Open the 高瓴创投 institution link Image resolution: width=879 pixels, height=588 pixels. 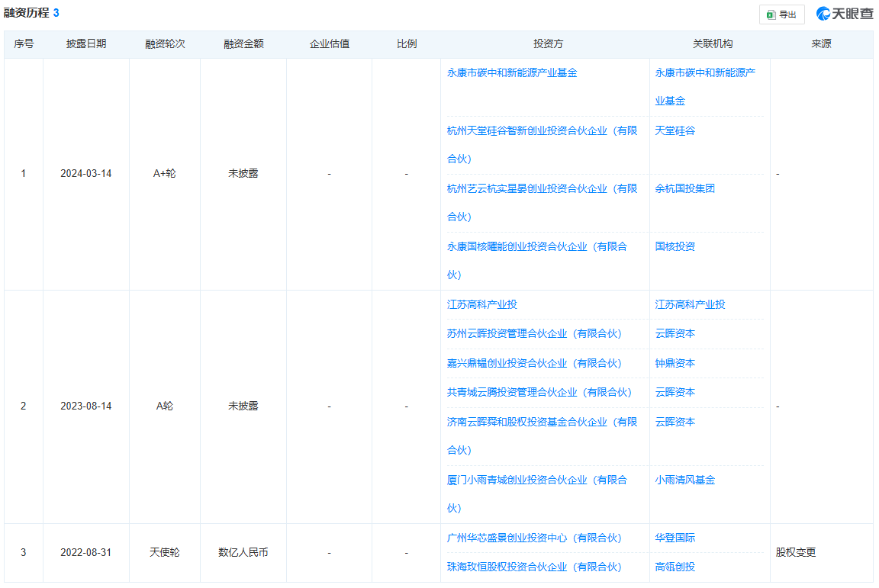pyautogui.click(x=675, y=567)
